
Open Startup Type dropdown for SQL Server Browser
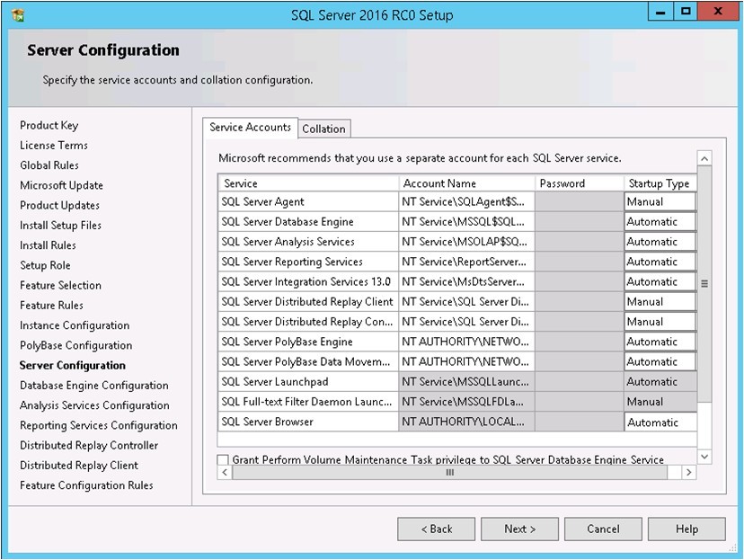click(x=660, y=422)
